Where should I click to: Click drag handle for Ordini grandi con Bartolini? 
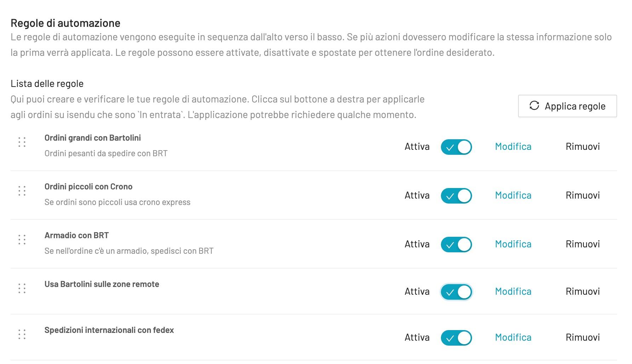[22, 142]
